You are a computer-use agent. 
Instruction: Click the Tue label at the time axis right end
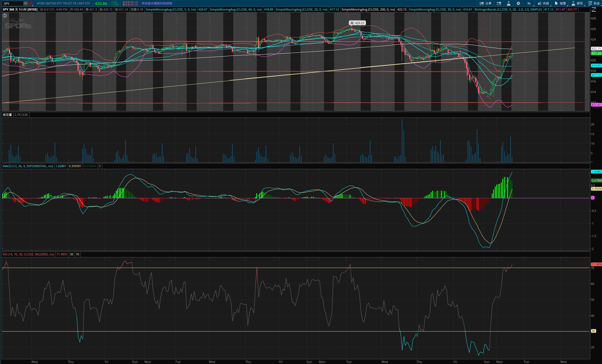pyautogui.click(x=526, y=362)
